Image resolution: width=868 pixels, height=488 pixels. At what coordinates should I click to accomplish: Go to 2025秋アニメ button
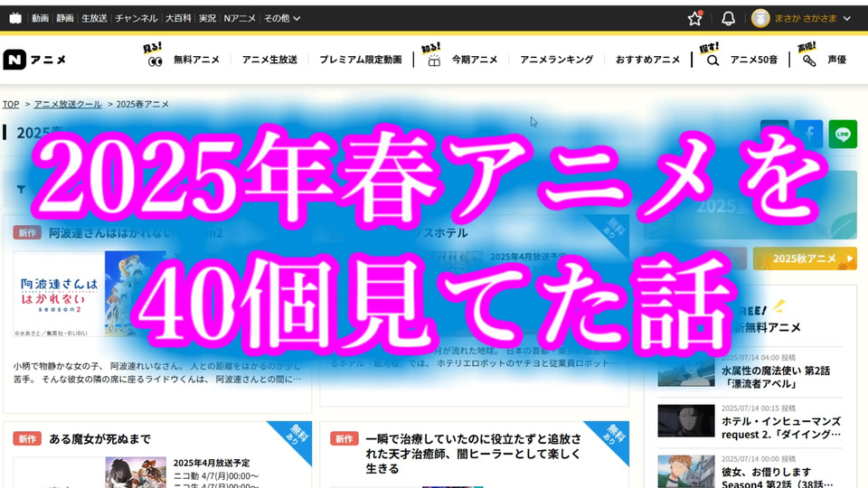click(805, 258)
